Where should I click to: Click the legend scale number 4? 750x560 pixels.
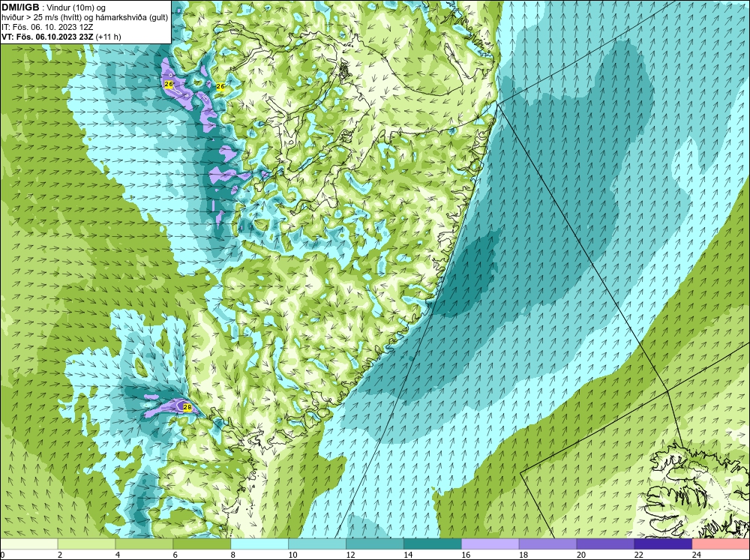point(118,555)
